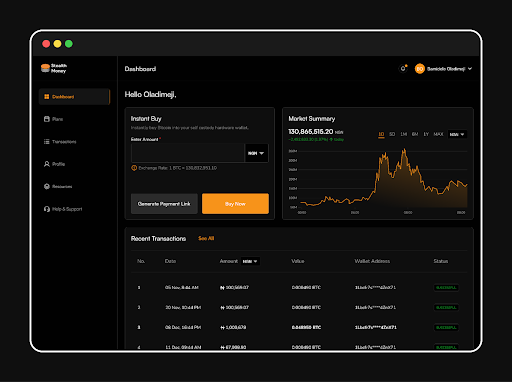The height and width of the screenshot is (382, 512).
Task: Select the 1D chart range tab
Action: coord(381,134)
